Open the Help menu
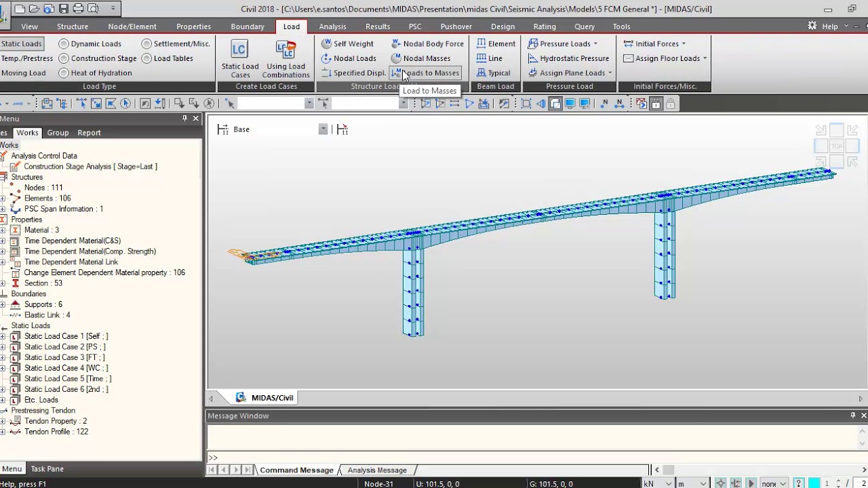 click(x=830, y=26)
